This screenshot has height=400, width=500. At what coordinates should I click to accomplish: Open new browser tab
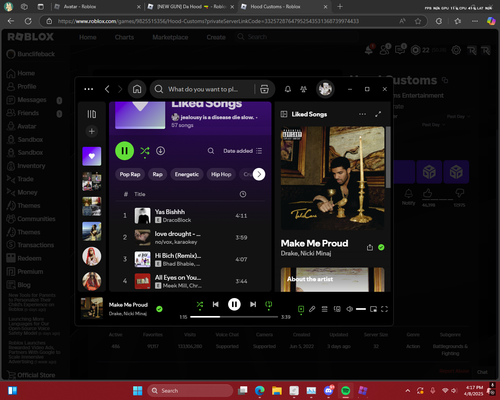tap(340, 7)
